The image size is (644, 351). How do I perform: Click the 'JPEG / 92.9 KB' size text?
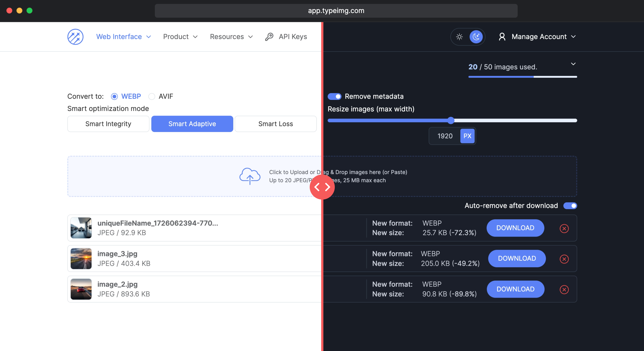[x=121, y=233]
